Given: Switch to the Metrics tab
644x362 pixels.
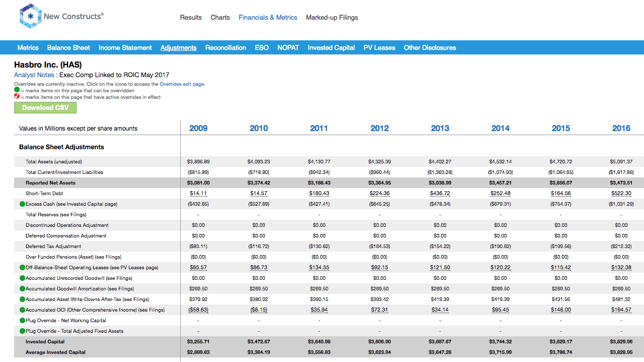Looking at the screenshot, I should click(x=28, y=48).
